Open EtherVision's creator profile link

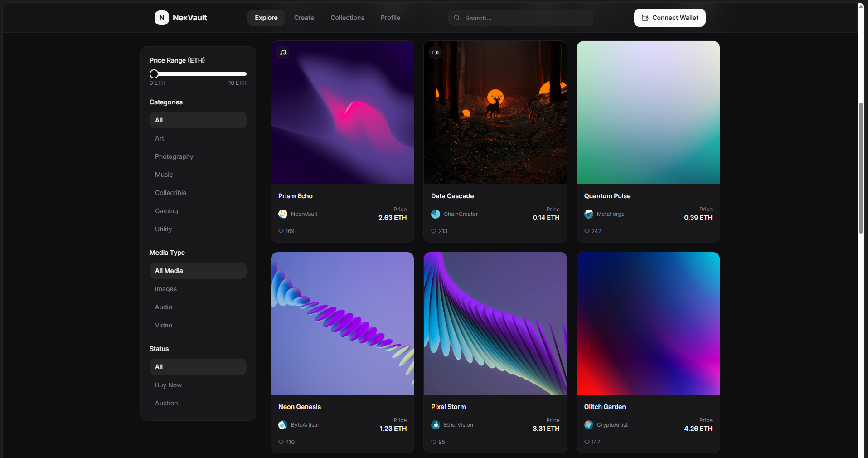coord(458,425)
